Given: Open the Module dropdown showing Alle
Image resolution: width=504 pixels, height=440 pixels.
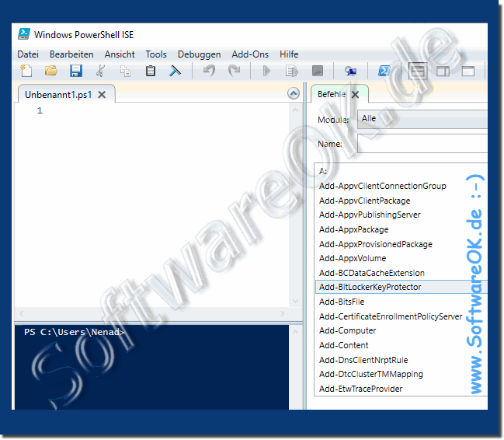Looking at the screenshot, I should pyautogui.click(x=422, y=119).
